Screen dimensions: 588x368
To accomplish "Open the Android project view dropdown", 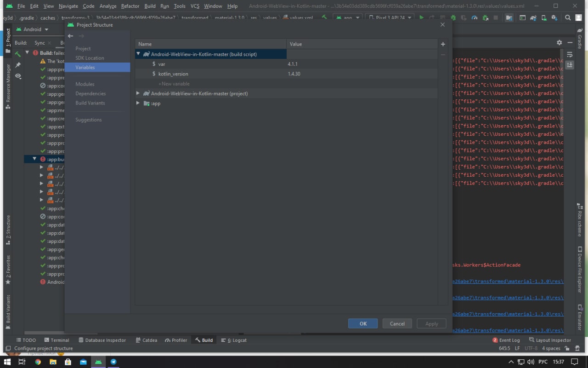I will click(x=33, y=29).
